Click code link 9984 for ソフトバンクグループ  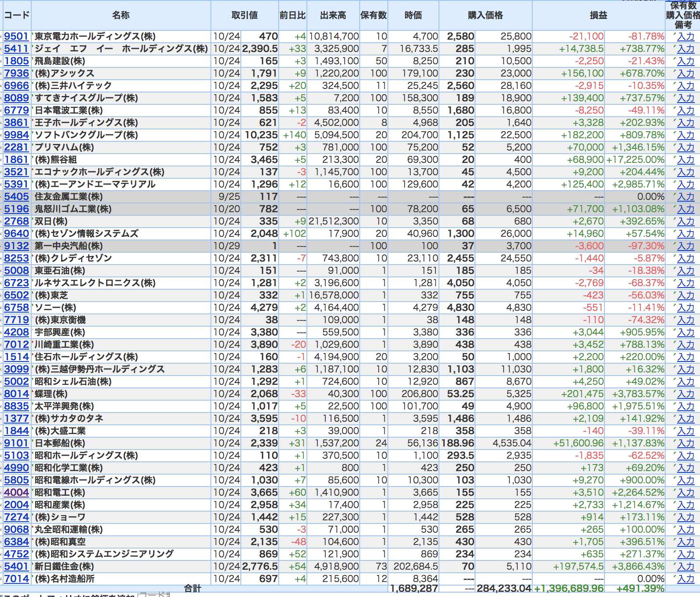(16, 135)
